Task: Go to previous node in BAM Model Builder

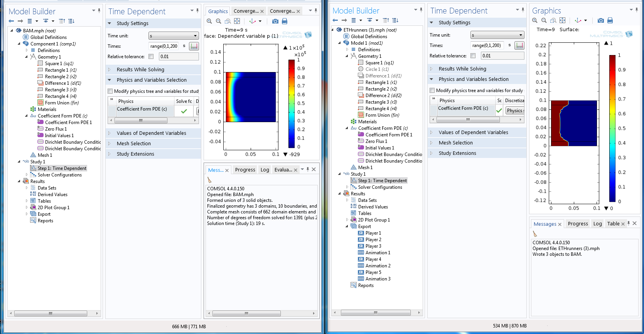Action: (11, 21)
